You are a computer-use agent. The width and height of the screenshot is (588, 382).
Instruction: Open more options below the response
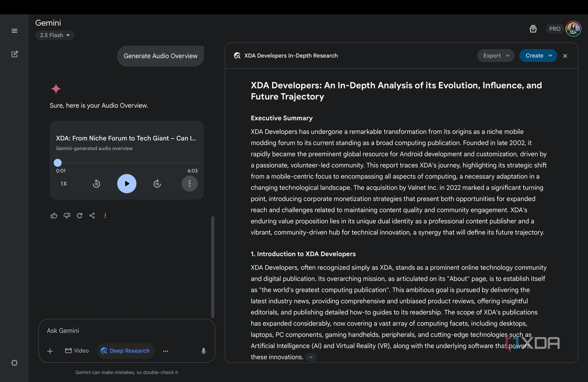click(x=105, y=215)
